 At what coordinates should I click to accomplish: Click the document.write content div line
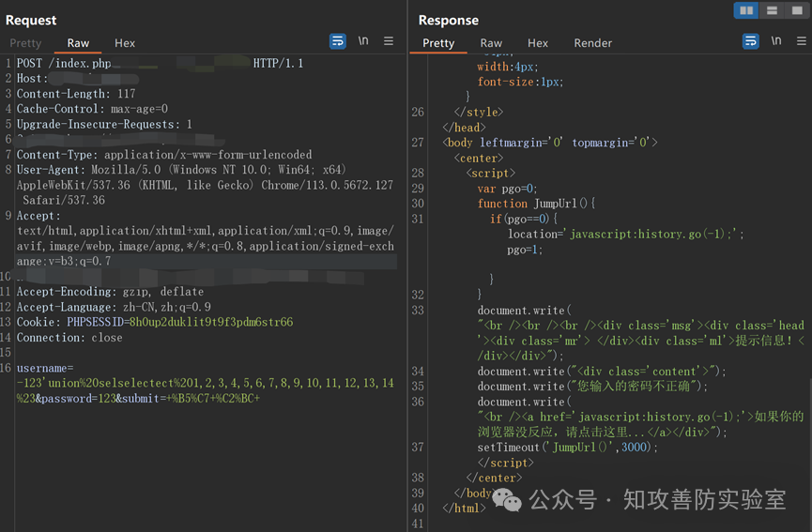(x=602, y=372)
